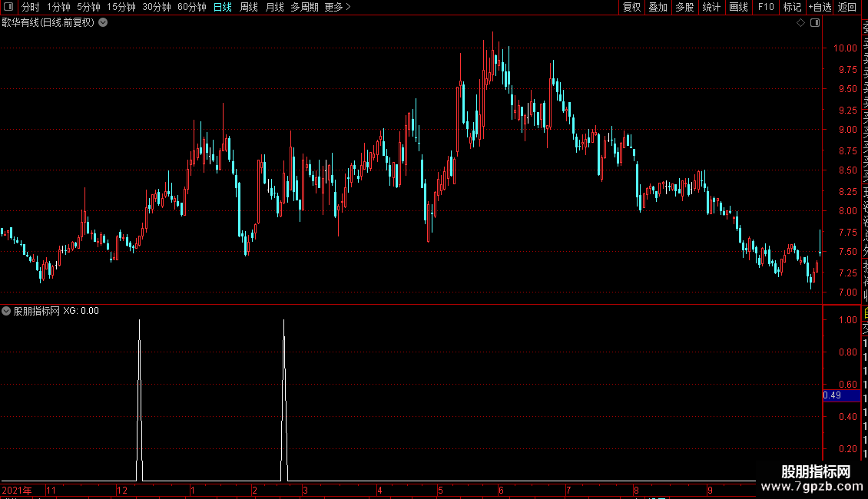Select the 15分钟 period

point(121,7)
